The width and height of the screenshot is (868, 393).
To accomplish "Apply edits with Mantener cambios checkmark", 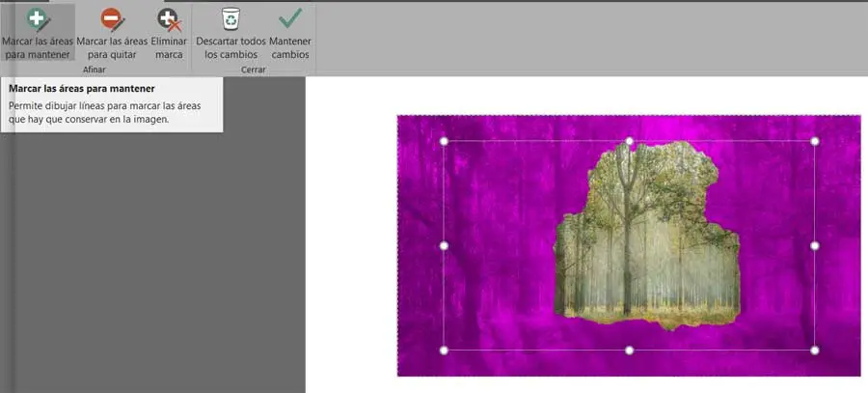I will point(290,19).
